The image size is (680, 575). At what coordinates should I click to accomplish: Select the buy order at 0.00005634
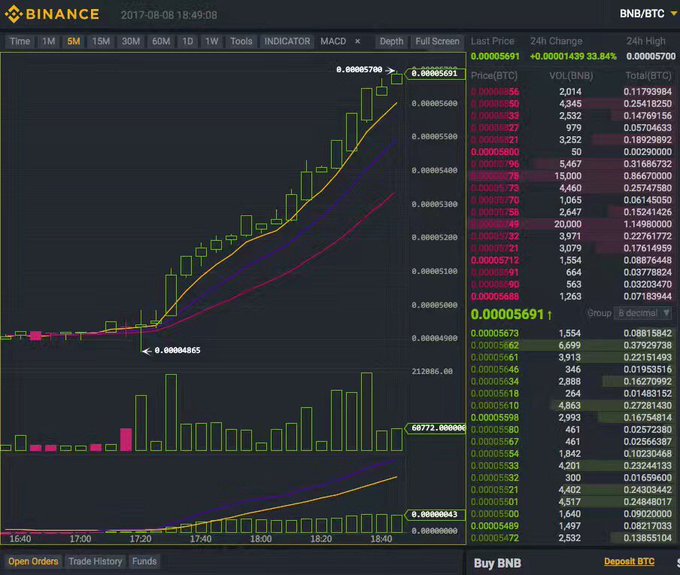click(571, 381)
